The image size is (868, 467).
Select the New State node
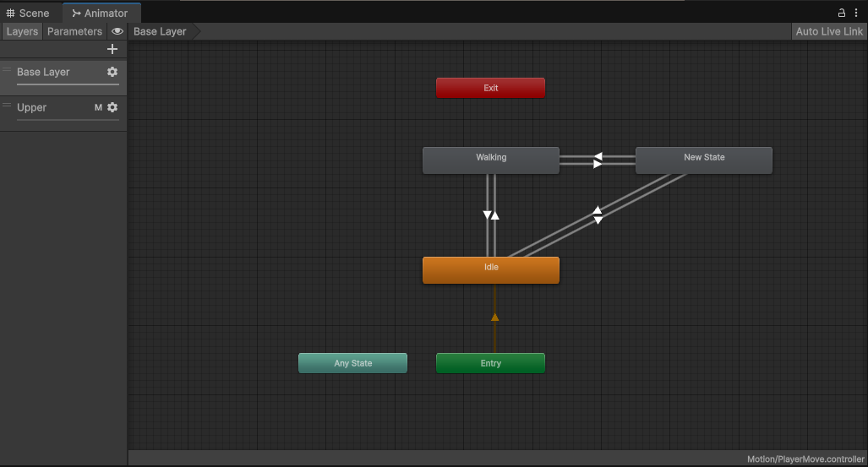click(x=703, y=160)
